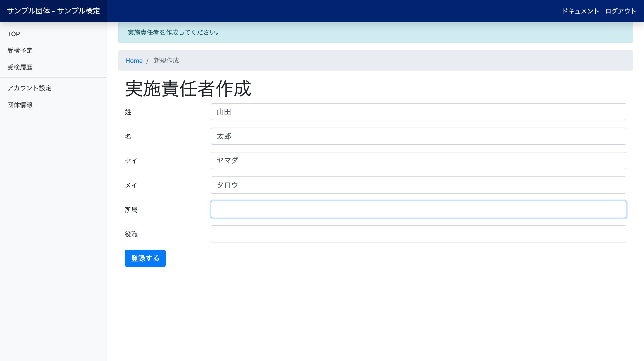644x361 pixels.
Task: Click the 名 label
Action: click(128, 136)
